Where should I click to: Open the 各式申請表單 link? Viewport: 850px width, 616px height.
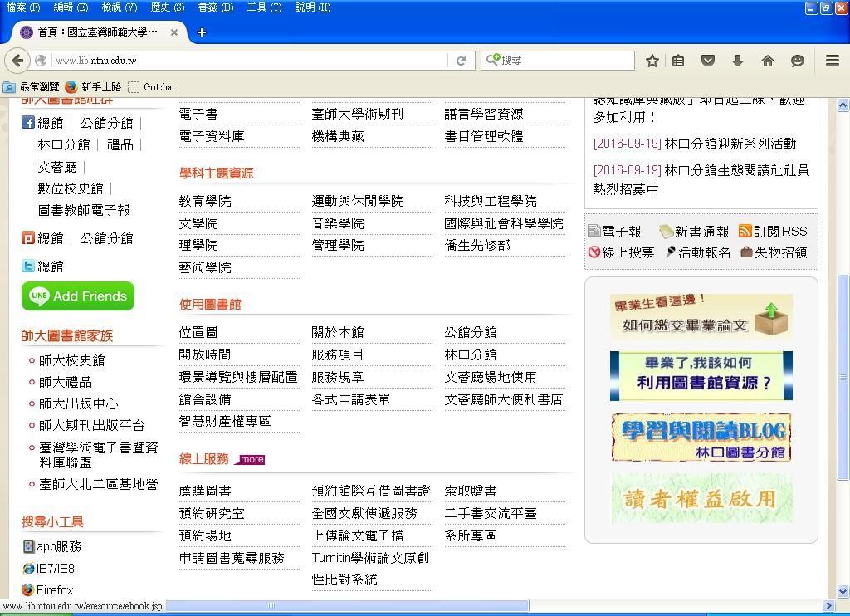[351, 399]
